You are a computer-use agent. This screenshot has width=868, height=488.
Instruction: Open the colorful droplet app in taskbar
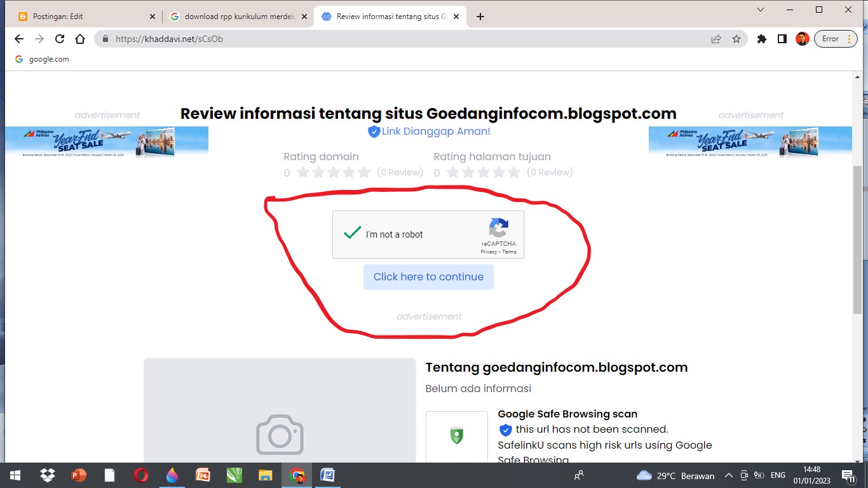click(172, 475)
